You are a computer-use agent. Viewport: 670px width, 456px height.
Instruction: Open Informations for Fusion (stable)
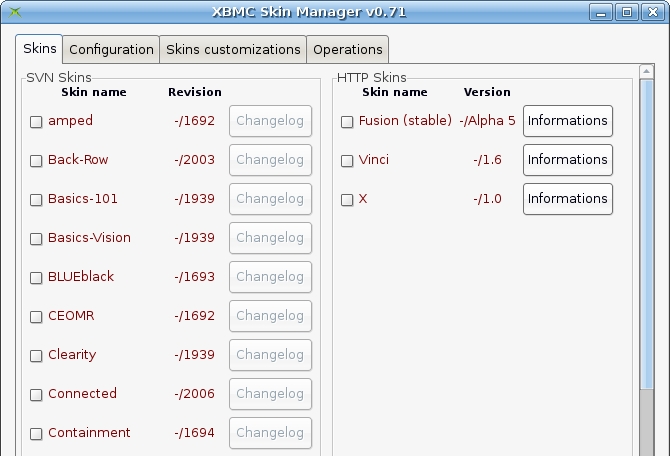click(567, 121)
